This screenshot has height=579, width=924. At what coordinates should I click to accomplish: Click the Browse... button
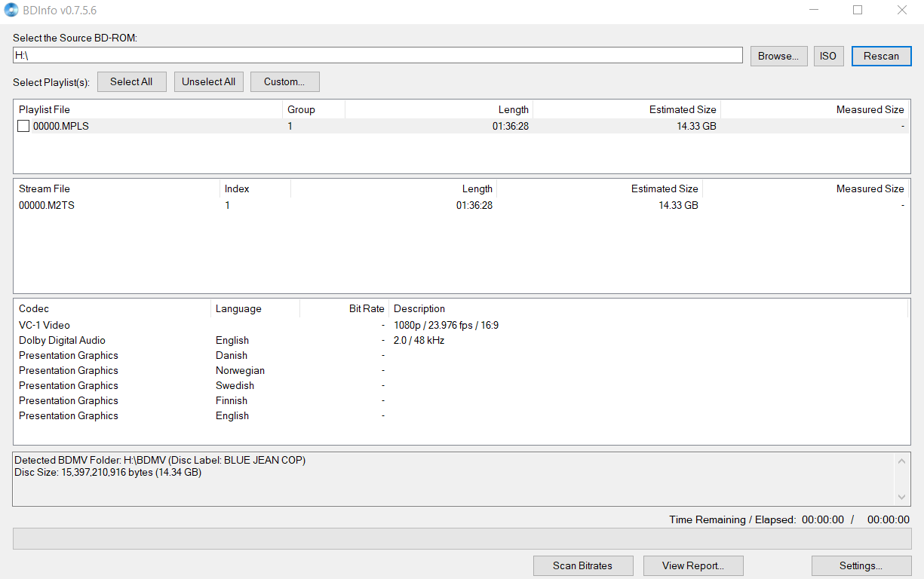point(778,56)
